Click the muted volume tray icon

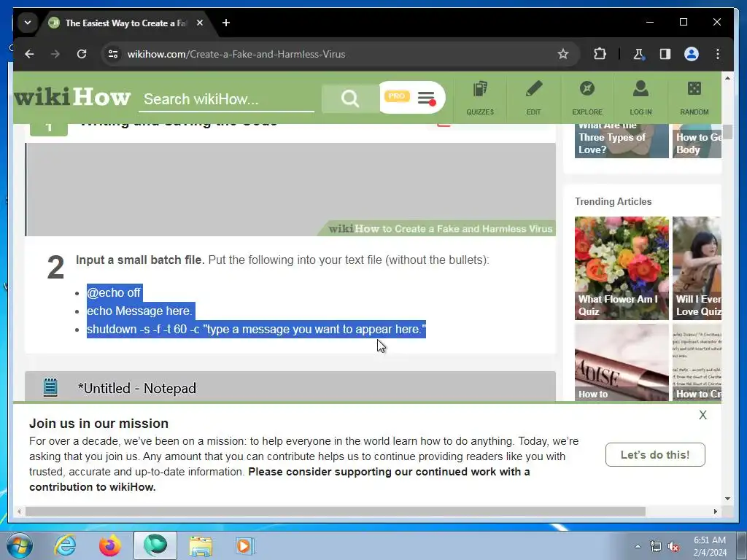click(x=673, y=547)
